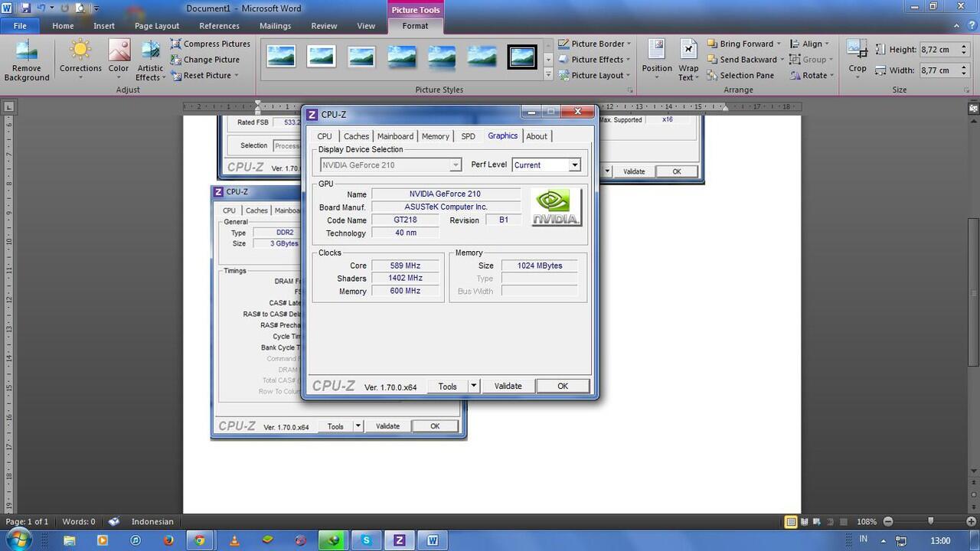The image size is (980, 551).
Task: Expand the Picture Styles gallery with More
Action: pos(548,75)
